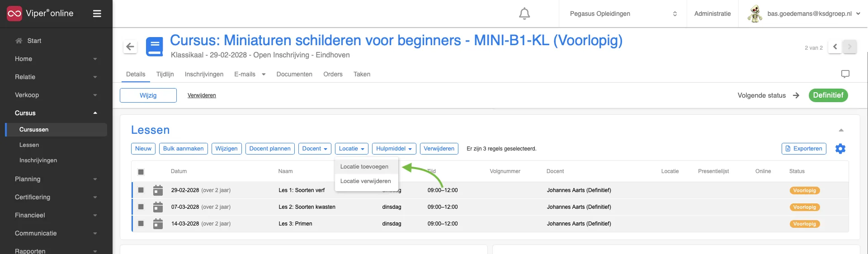Click the Volgende status arrow icon
The height and width of the screenshot is (254, 868).
pyautogui.click(x=796, y=95)
